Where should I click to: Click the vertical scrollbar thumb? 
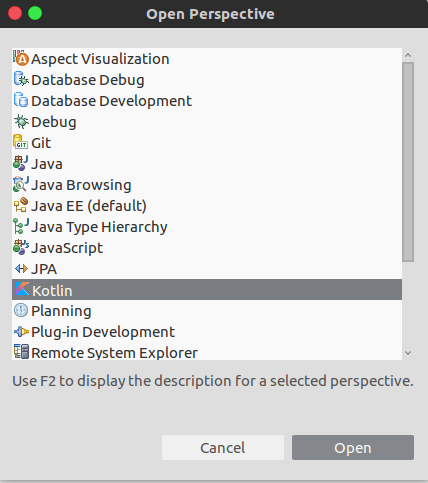click(408, 162)
